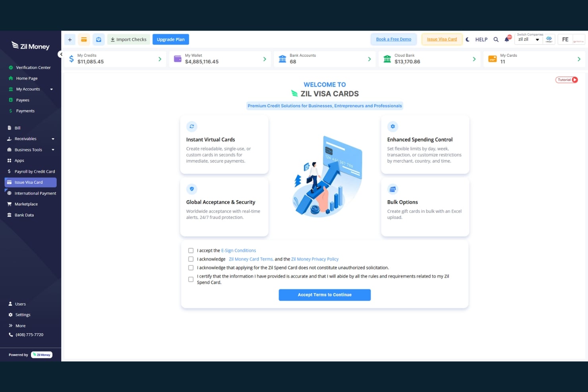The image size is (588, 392).
Task: Open the Switch Companies dropdown
Action: click(529, 39)
